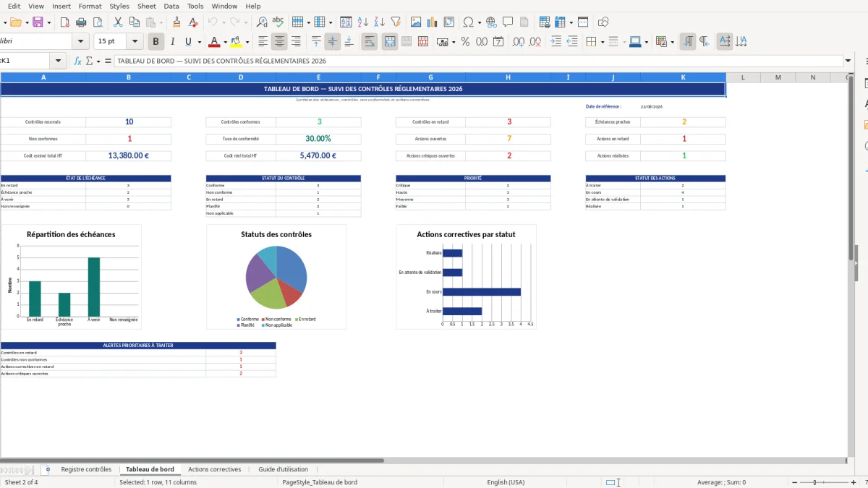The height and width of the screenshot is (488, 868).
Task: Click the column A header
Action: (43, 77)
